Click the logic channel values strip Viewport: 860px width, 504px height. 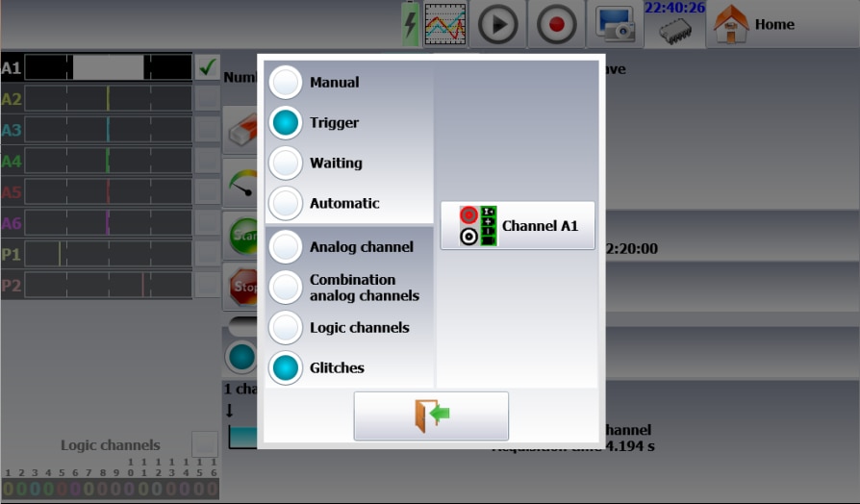click(111, 489)
